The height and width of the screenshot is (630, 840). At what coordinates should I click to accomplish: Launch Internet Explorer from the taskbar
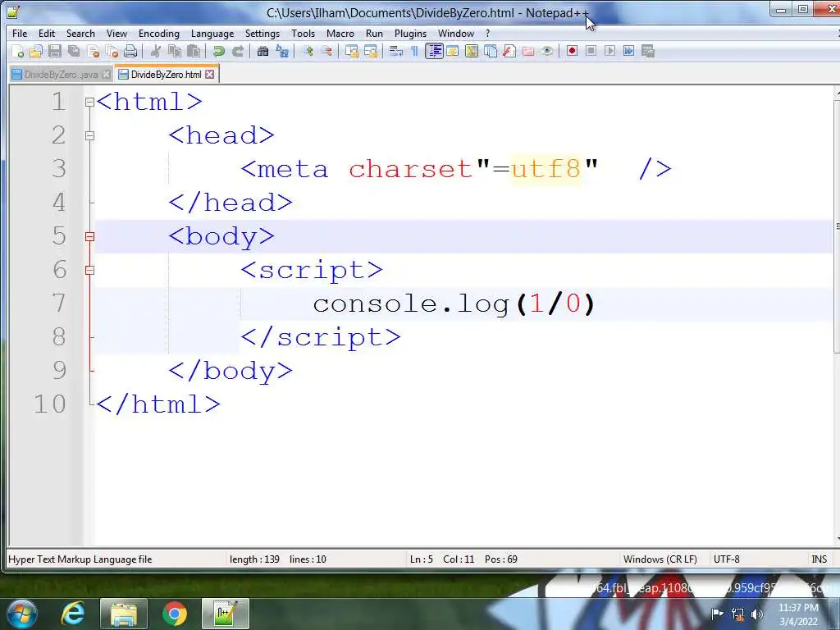tap(73, 614)
